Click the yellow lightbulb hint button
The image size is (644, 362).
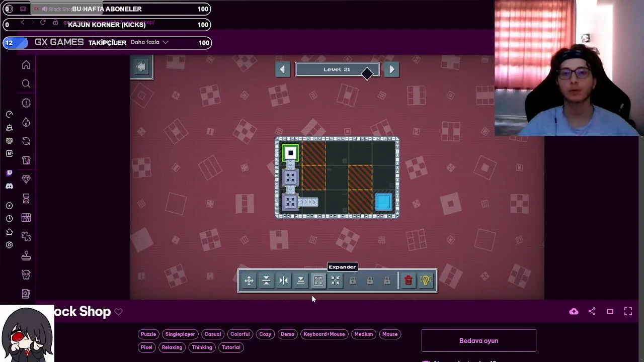click(426, 281)
